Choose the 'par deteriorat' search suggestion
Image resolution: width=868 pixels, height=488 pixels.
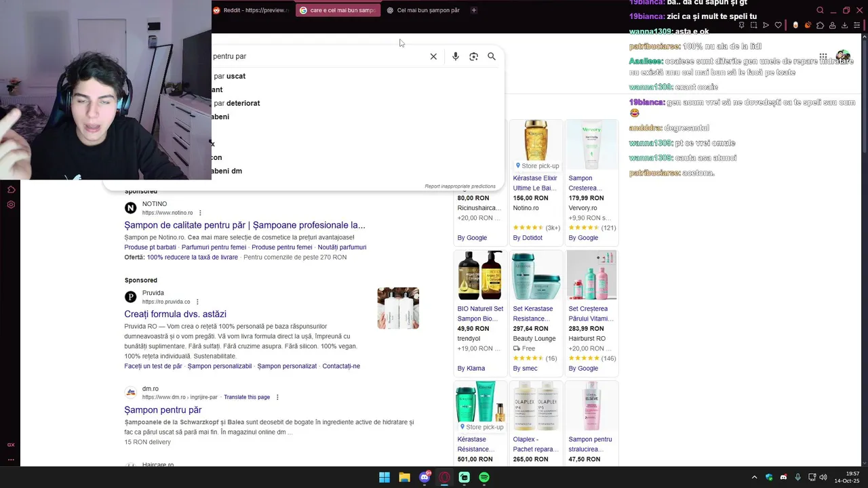click(236, 103)
